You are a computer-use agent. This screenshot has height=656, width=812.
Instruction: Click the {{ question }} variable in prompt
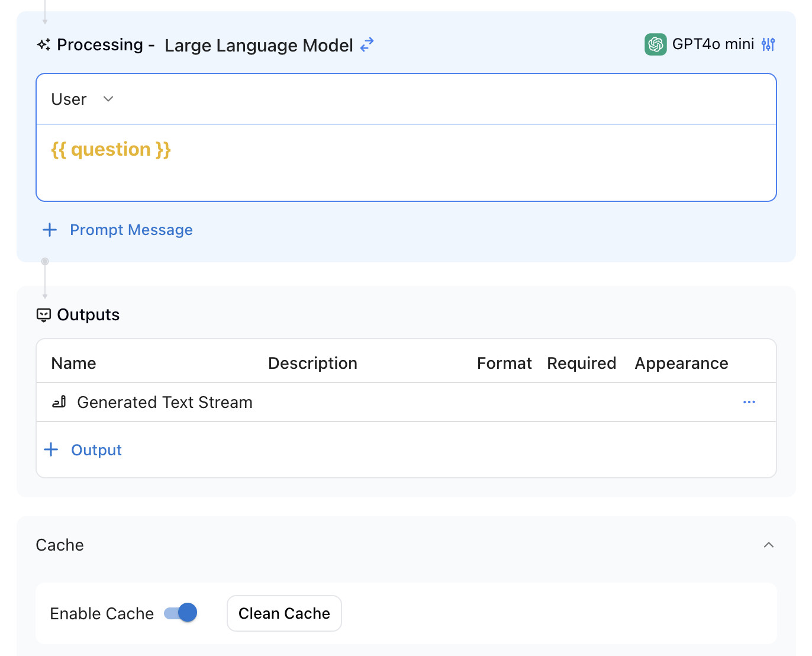111,150
